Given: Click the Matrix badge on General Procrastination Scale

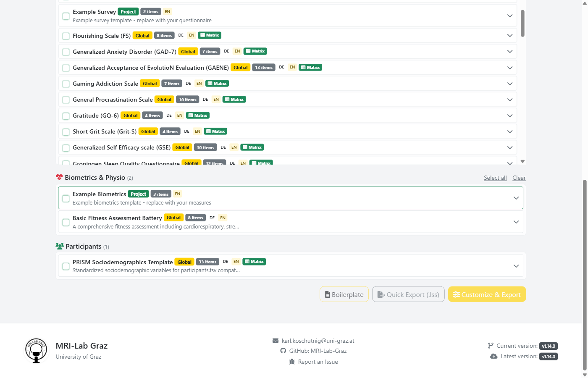Looking at the screenshot, I should pos(234,99).
